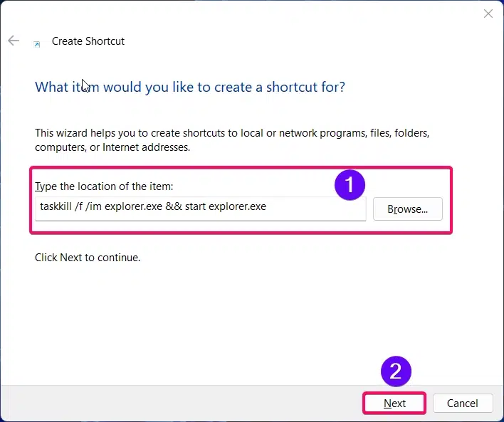Click Next to continue the wizard

point(394,403)
